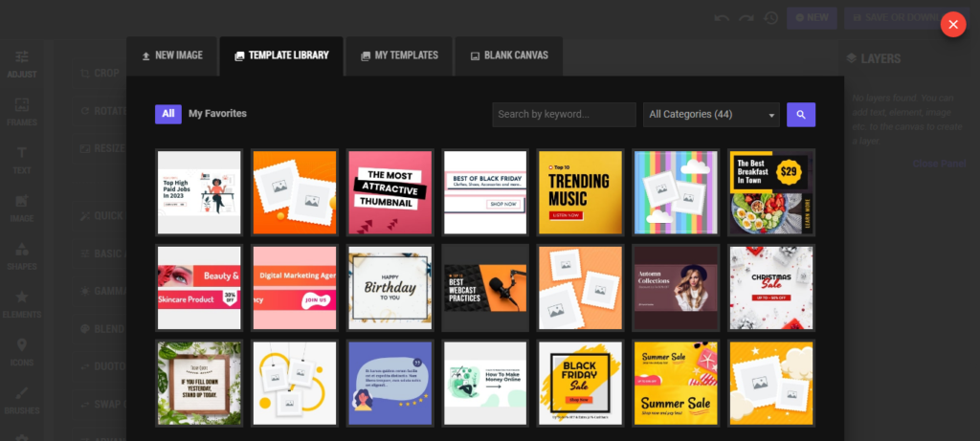Switch to My Favorites filter

217,114
